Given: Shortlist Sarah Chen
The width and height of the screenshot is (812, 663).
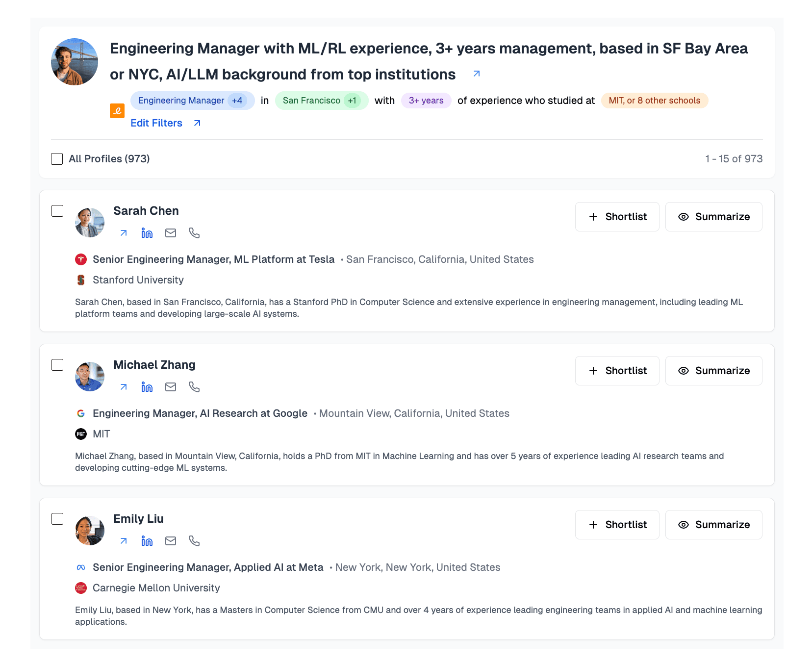Looking at the screenshot, I should pyautogui.click(x=617, y=217).
